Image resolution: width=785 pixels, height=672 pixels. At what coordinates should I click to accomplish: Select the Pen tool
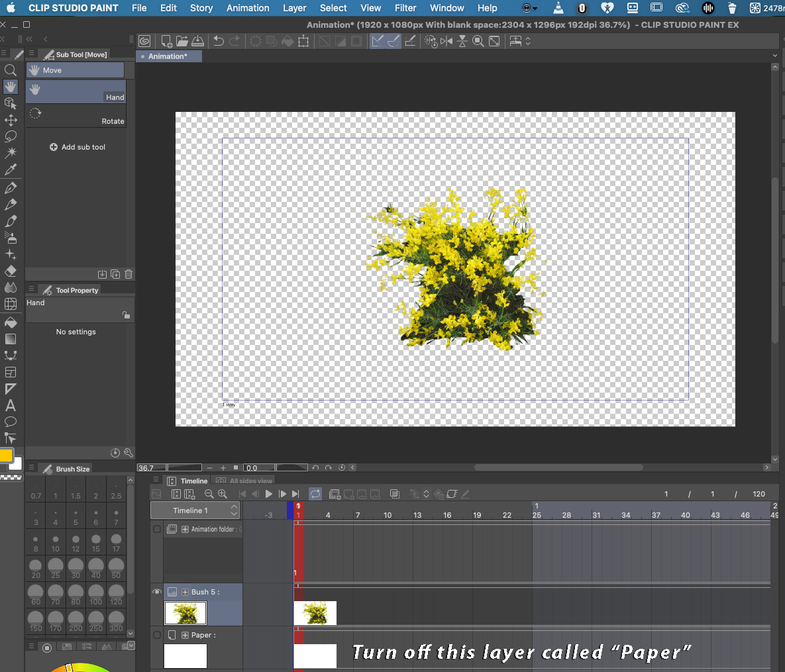tap(10, 188)
